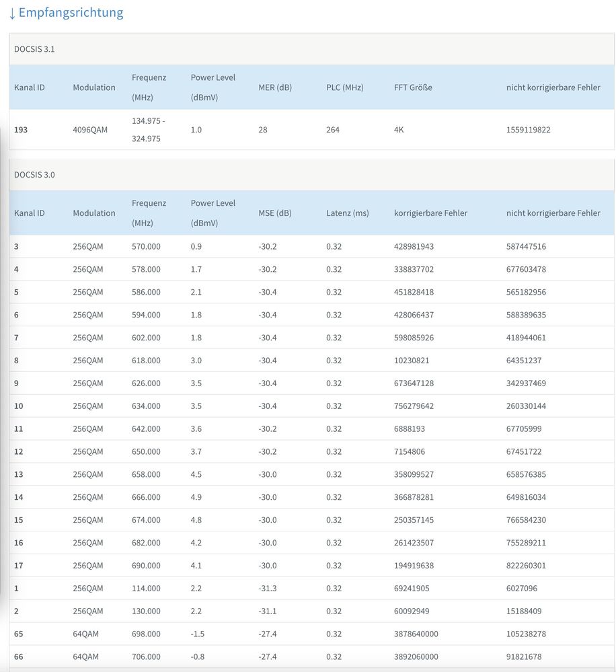Click the DOCSIS 3.0 table title

34,175
